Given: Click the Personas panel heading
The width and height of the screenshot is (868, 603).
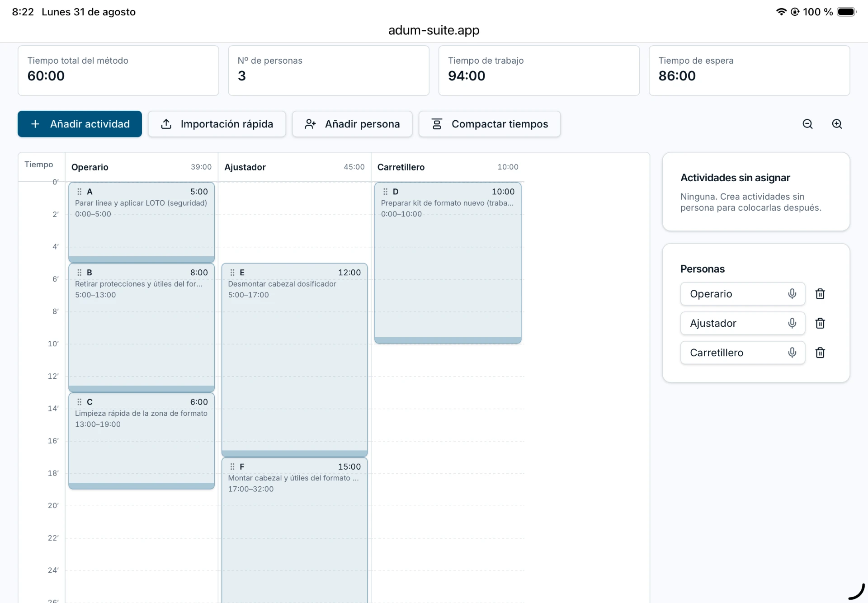Looking at the screenshot, I should (x=703, y=269).
